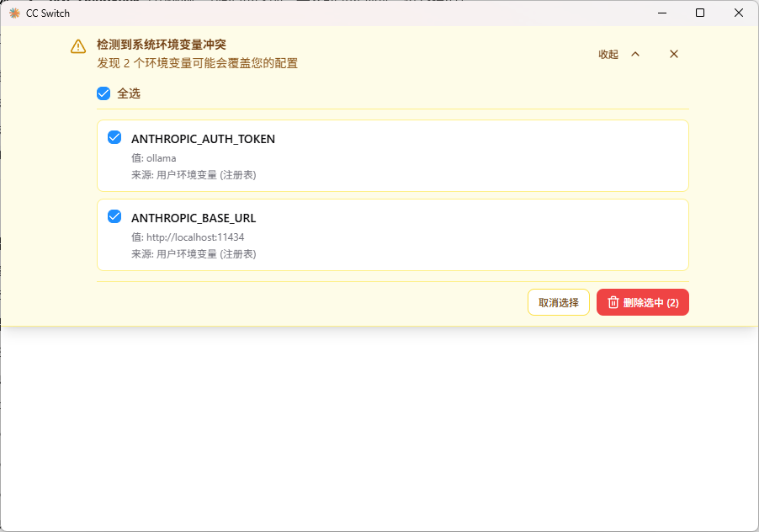Screen dimensions: 759x532
Task: Toggle the 全选 select-all checkbox
Action: click(103, 93)
